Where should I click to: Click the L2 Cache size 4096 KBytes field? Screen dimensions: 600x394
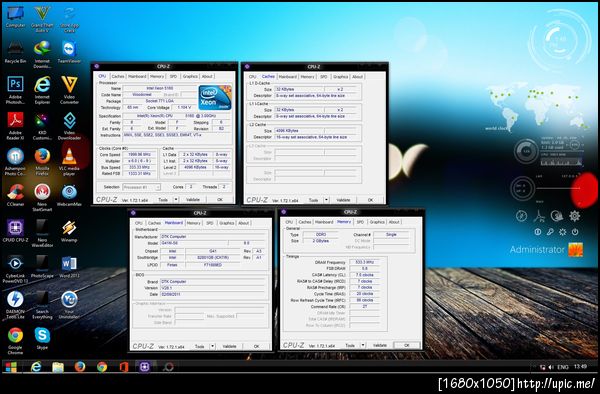click(x=299, y=131)
